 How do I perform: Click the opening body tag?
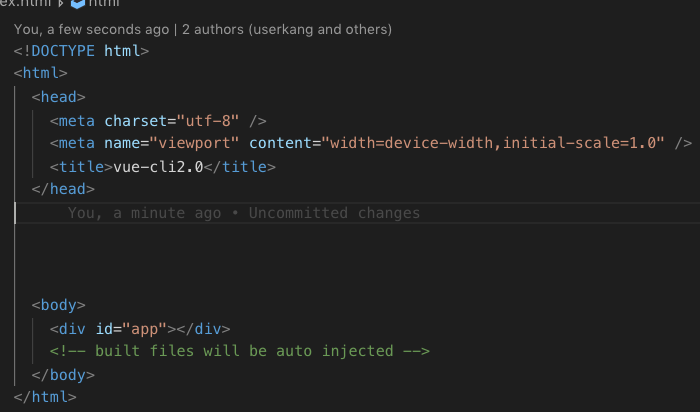[58, 305]
